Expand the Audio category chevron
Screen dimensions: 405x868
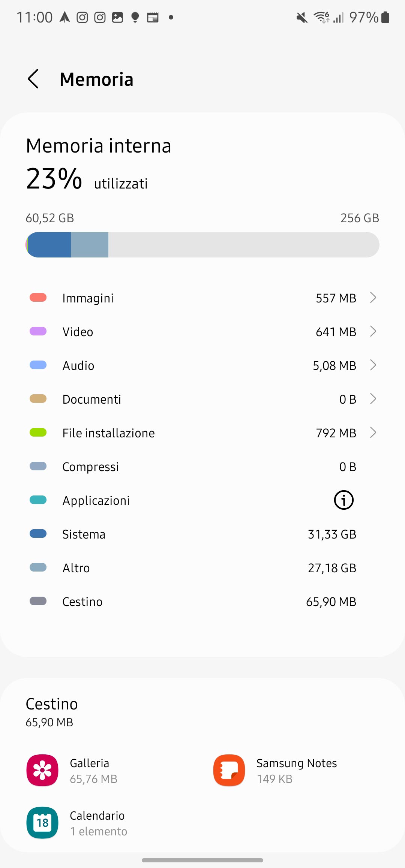coord(373,365)
